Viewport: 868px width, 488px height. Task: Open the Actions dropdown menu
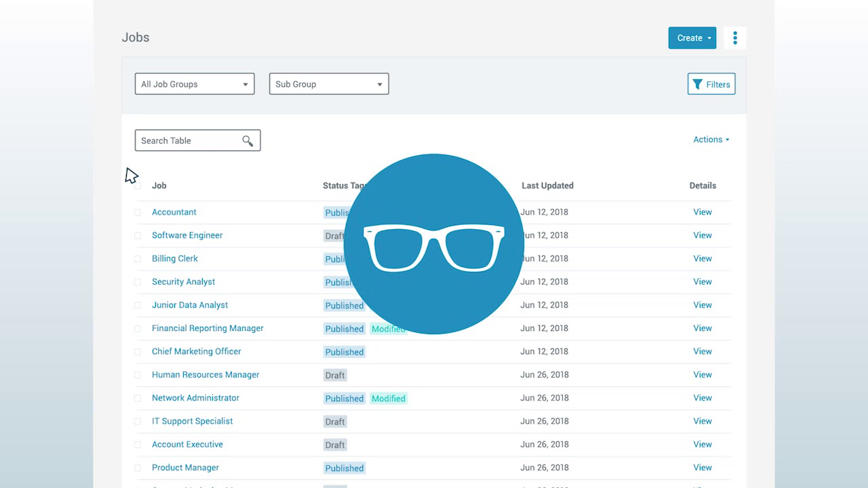pyautogui.click(x=711, y=140)
